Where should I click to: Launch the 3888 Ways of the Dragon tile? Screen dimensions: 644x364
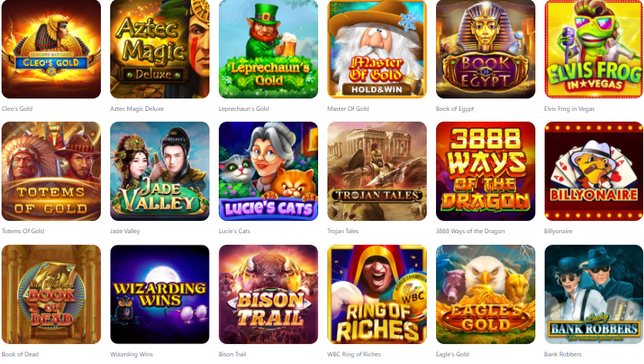[x=485, y=171]
